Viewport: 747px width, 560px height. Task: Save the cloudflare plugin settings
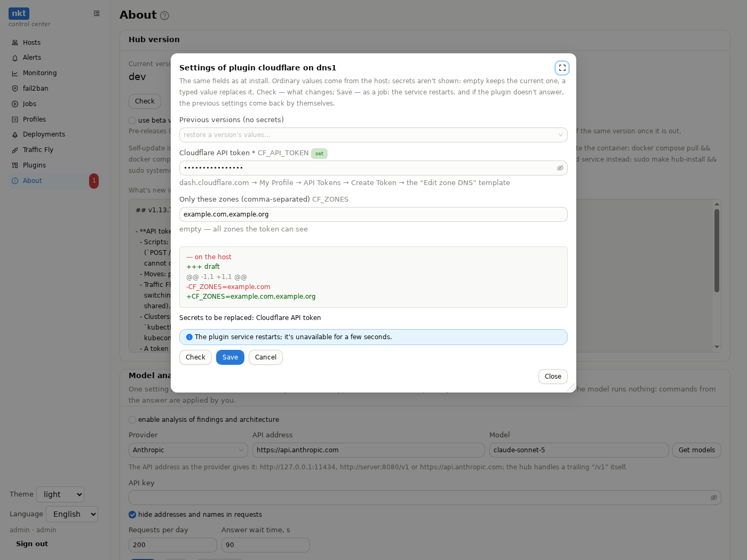pos(230,357)
